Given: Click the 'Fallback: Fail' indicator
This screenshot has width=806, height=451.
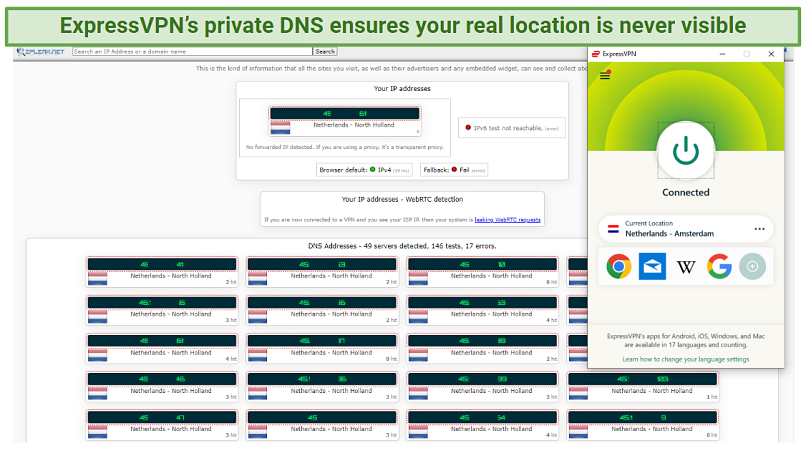Looking at the screenshot, I should [454, 170].
